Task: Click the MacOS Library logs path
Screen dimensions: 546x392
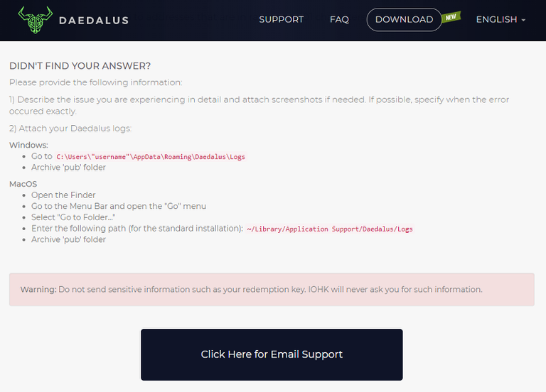Action: coord(329,229)
